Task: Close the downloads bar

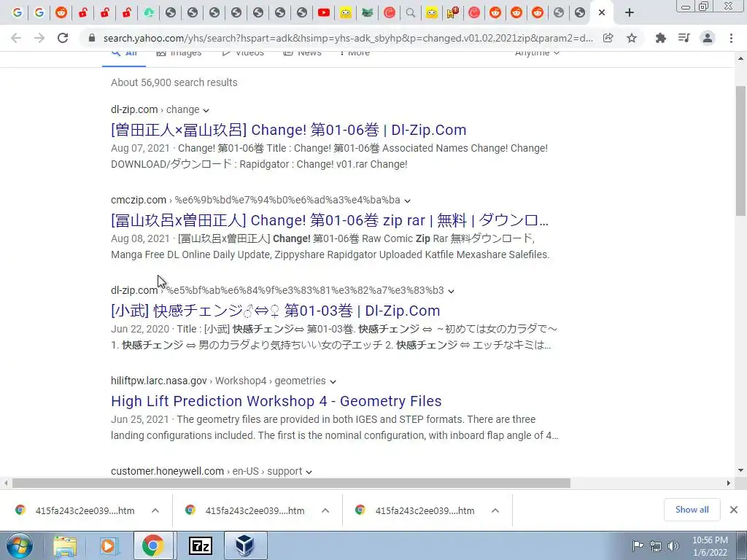Action: [x=734, y=510]
